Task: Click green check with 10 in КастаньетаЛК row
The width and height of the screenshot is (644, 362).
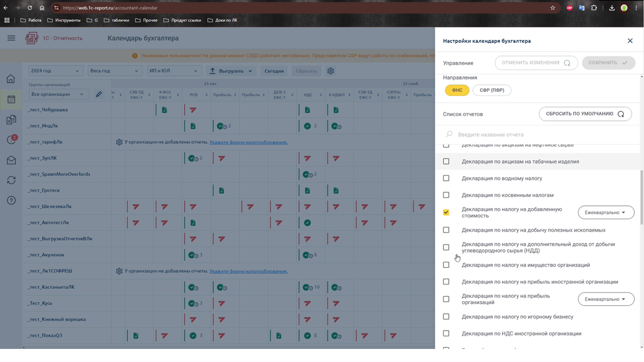Action: pyautogui.click(x=311, y=287)
